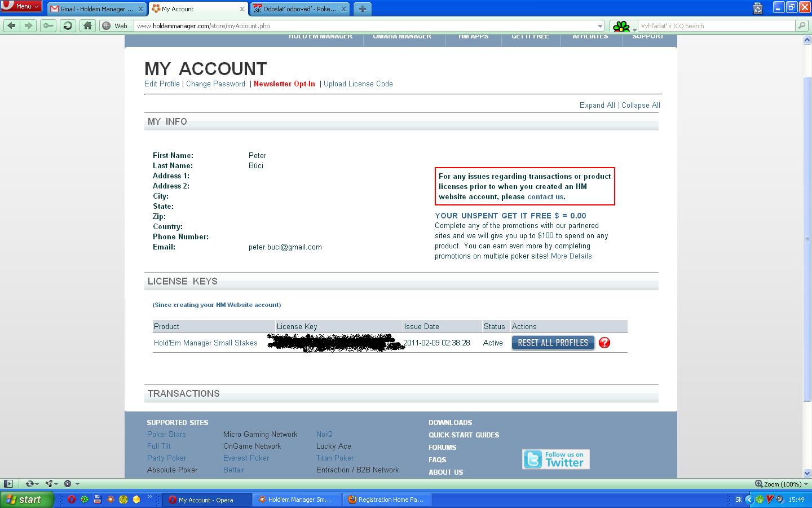
Task: Click the Upload License Code link
Action: point(358,84)
